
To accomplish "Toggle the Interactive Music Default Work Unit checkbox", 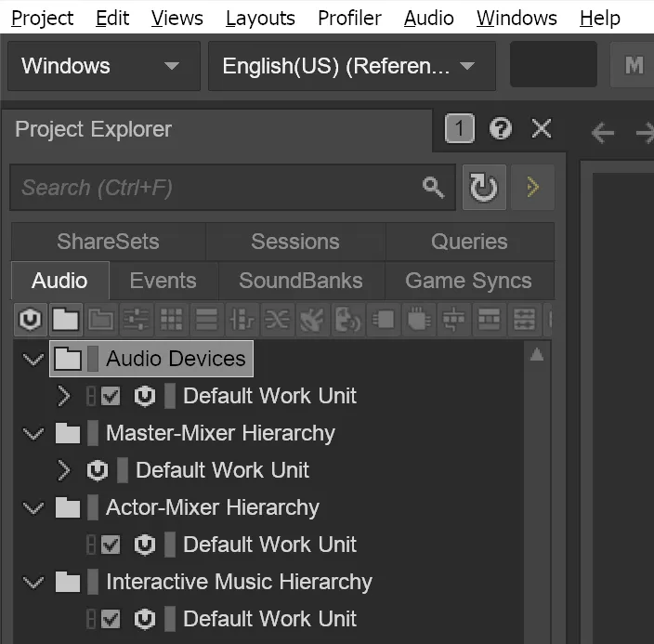I will click(x=111, y=619).
